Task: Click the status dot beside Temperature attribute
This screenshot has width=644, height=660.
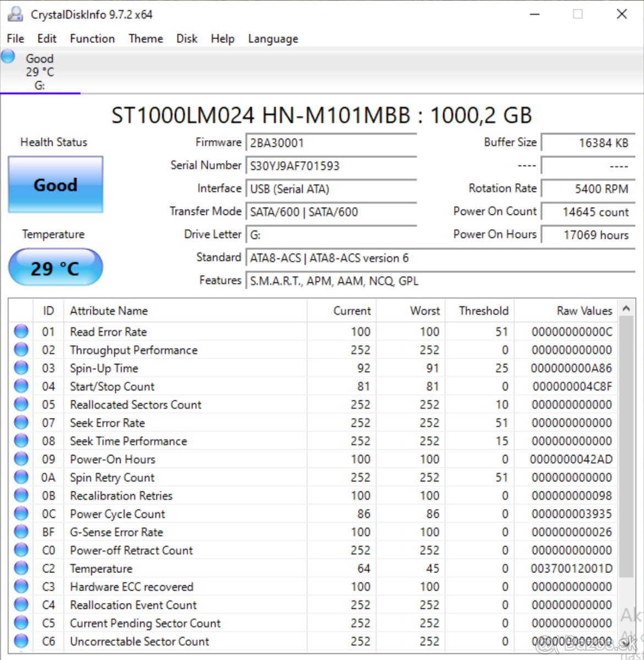Action: pyautogui.click(x=20, y=568)
